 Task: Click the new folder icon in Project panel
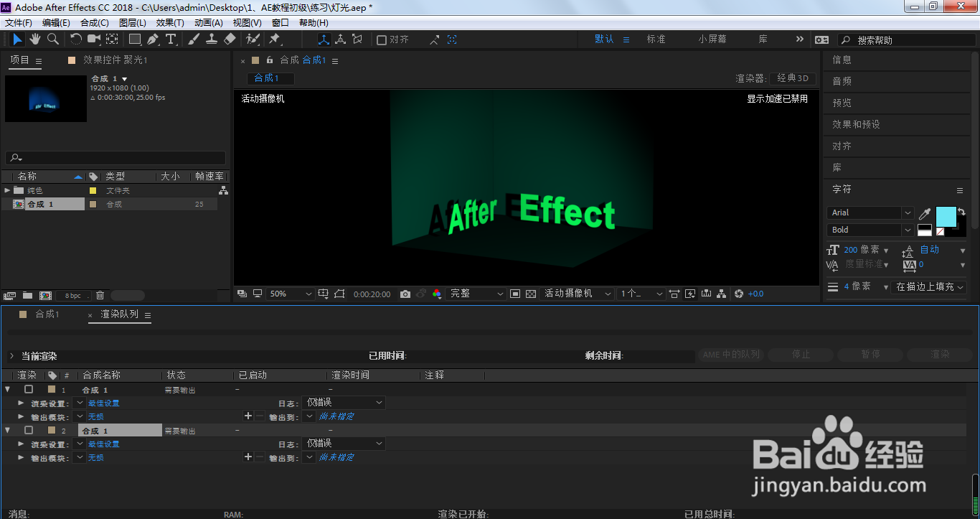point(27,295)
